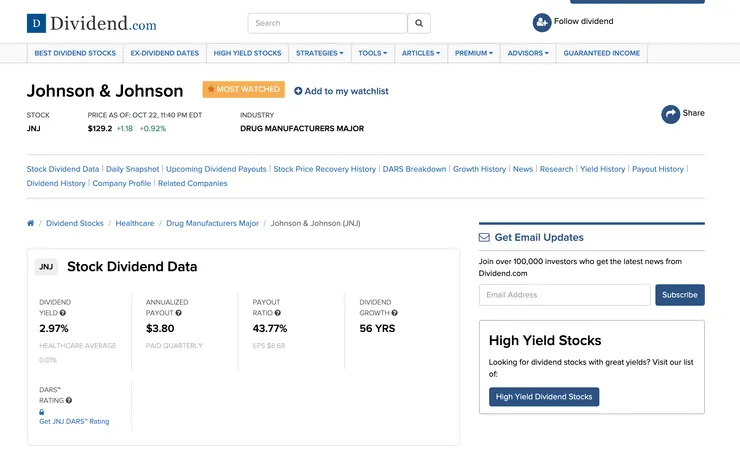Click the search magnifier icon button
The image size is (740, 453).
click(421, 23)
